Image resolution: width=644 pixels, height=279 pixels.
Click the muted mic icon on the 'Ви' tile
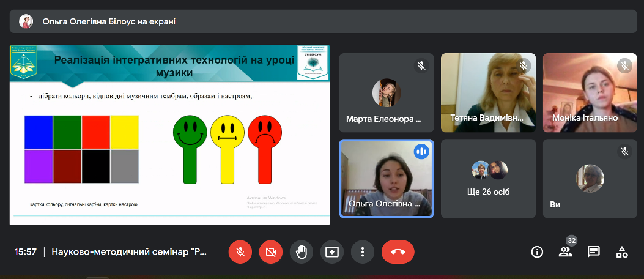point(624,152)
